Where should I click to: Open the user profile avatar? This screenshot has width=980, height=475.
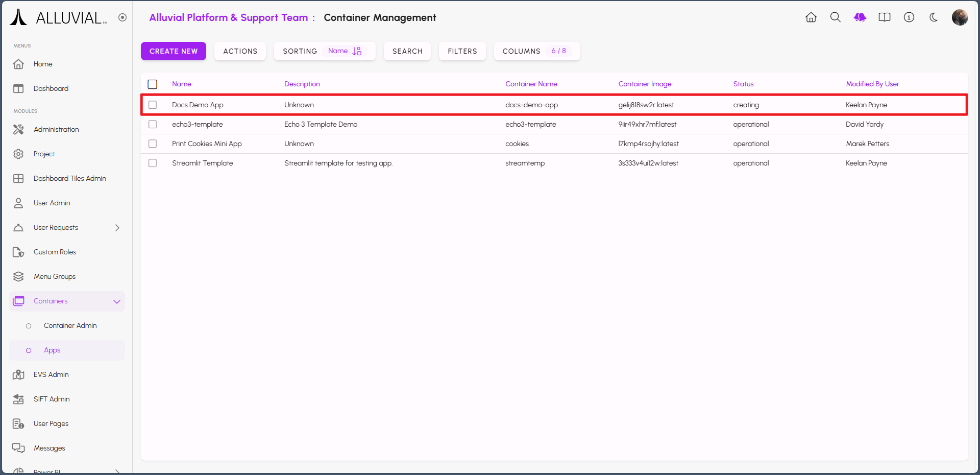[960, 17]
